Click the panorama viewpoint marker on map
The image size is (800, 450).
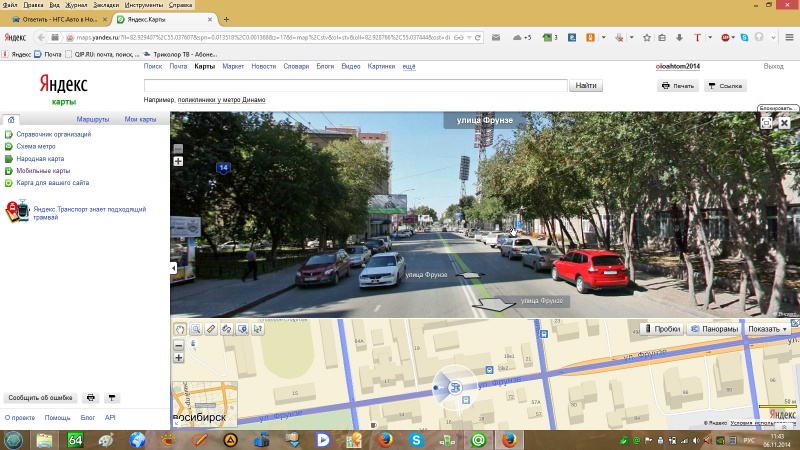click(455, 388)
